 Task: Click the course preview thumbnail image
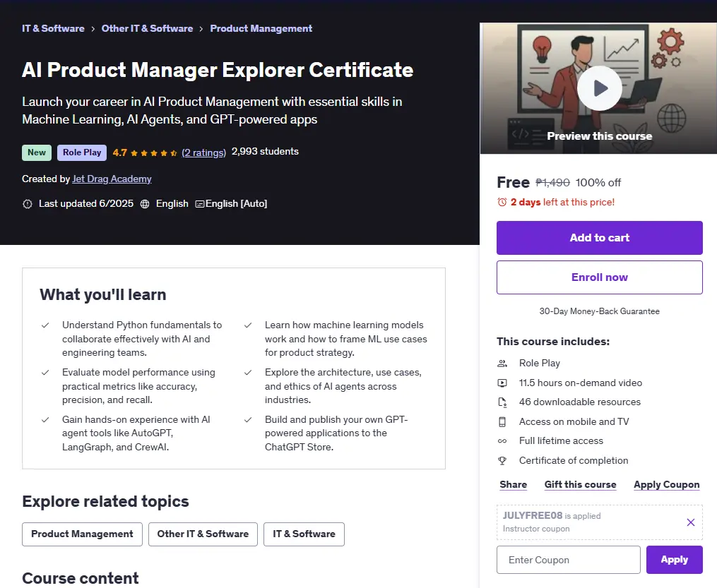[x=598, y=88]
